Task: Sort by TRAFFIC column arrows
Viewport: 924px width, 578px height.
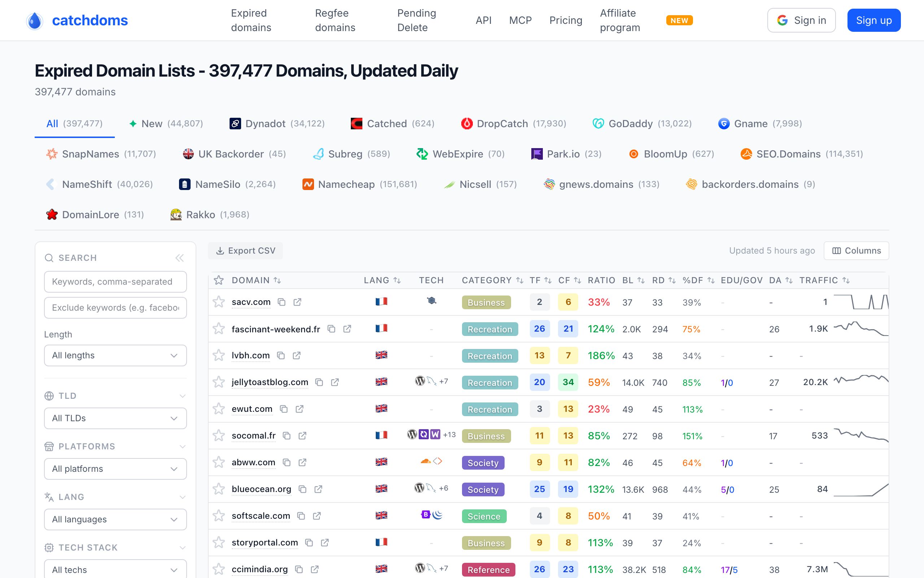Action: pyautogui.click(x=846, y=281)
